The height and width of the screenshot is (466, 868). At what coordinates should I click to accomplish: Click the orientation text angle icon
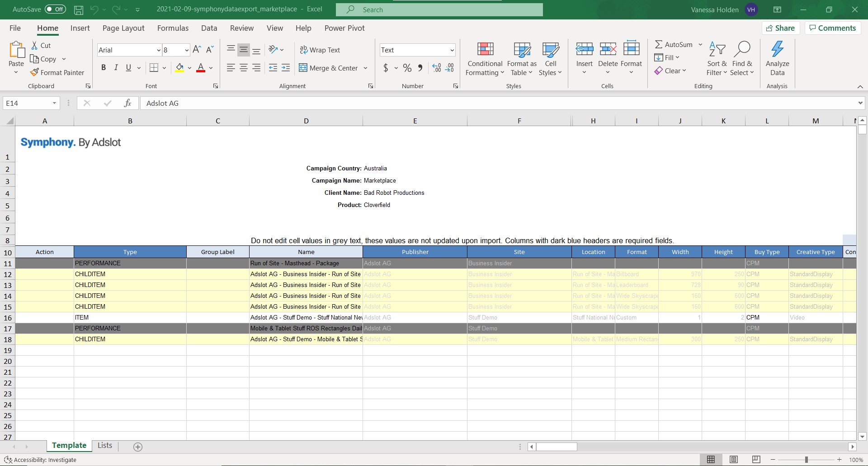(273, 50)
